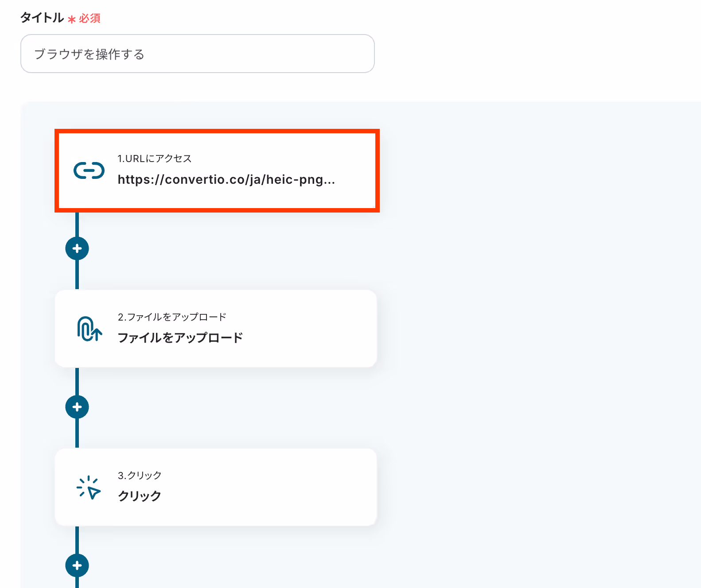
Task: Click the bold "クリック" text in step 3
Action: click(140, 496)
